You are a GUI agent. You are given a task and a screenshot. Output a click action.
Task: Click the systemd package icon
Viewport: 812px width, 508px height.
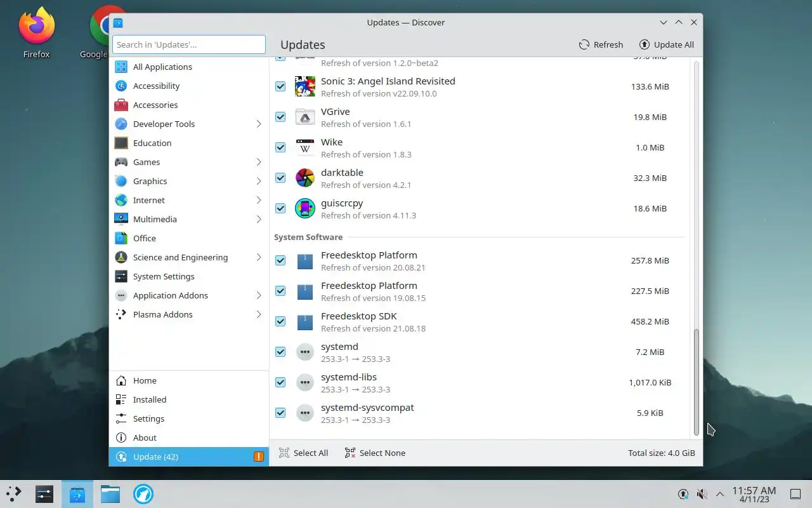[305, 352]
